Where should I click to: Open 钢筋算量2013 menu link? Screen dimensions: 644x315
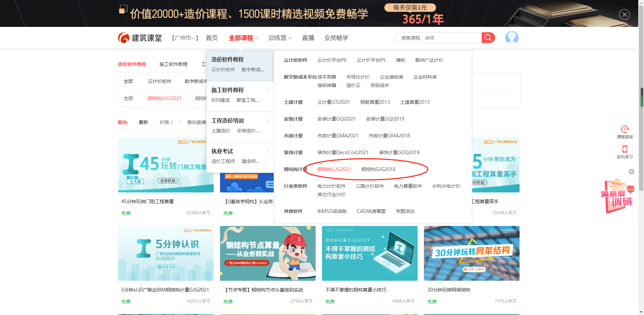pyautogui.click(x=375, y=102)
